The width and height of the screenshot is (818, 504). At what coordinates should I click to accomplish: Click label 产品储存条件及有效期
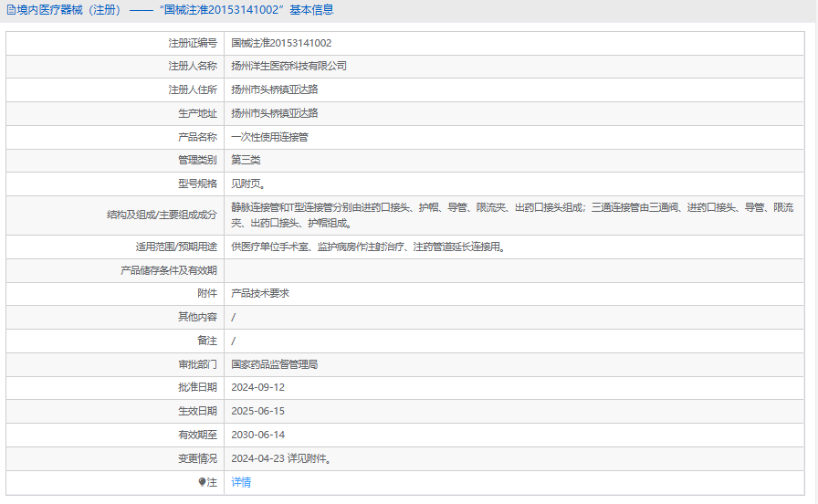(169, 270)
